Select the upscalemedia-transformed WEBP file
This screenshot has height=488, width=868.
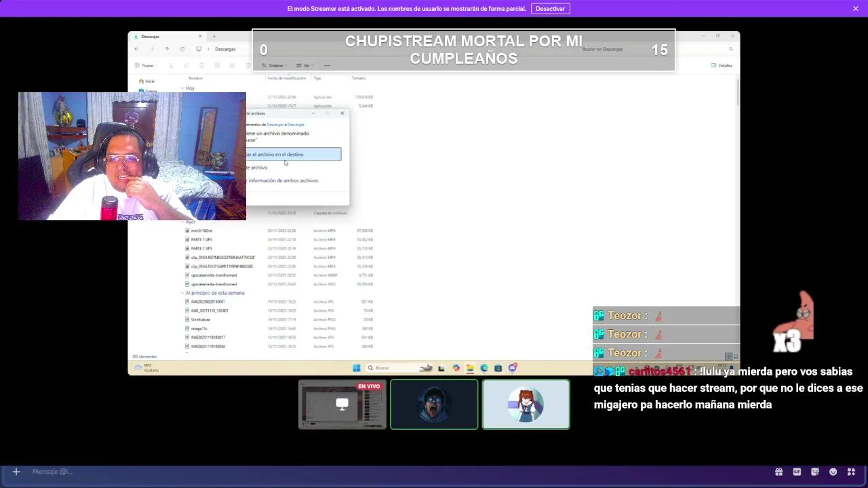click(x=214, y=275)
